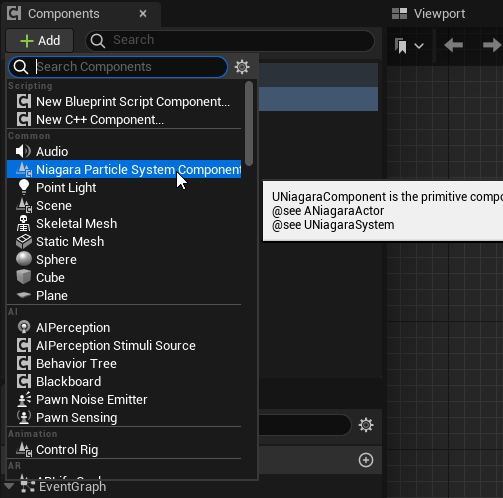503x498 pixels.
Task: Click the Pawn Noise Emitter icon
Action: click(x=24, y=399)
